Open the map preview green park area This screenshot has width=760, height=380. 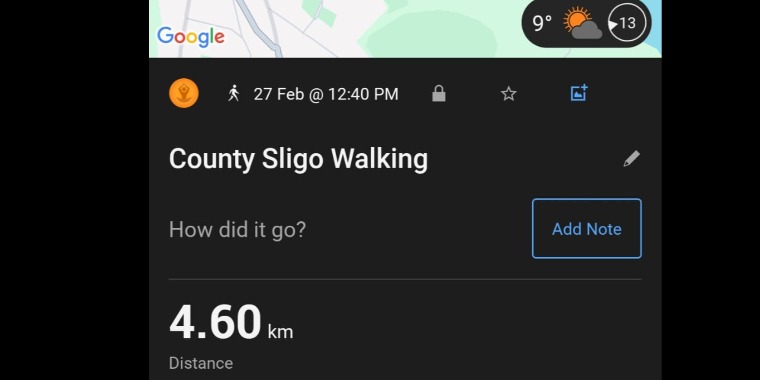431,34
